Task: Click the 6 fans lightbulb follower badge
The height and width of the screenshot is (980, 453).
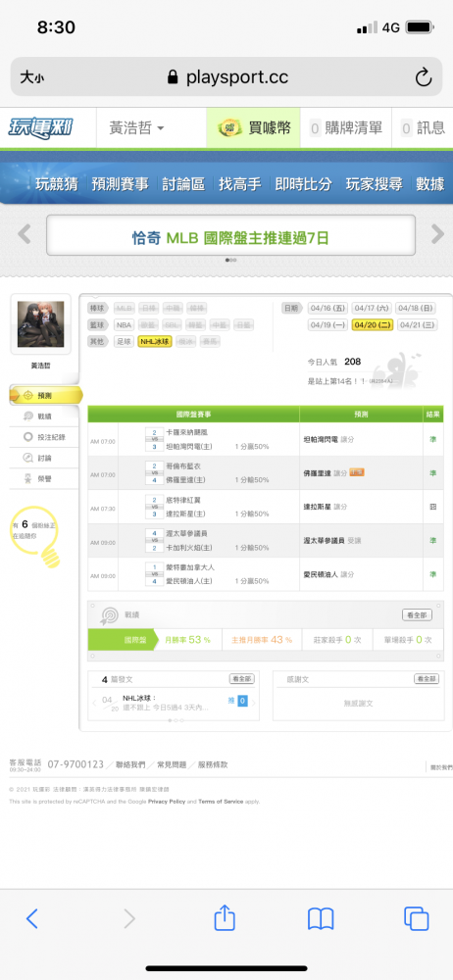Action: 36,535
